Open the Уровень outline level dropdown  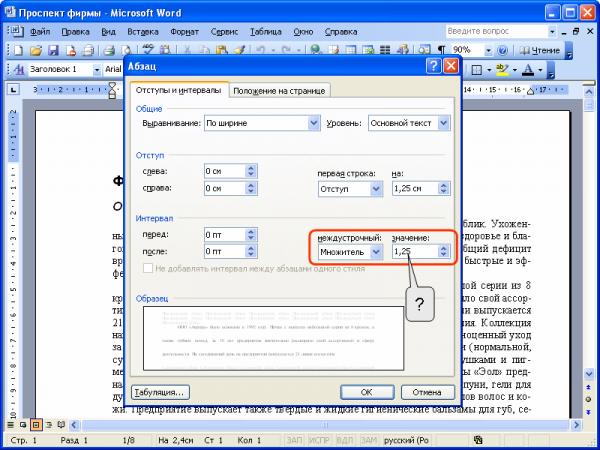(x=443, y=123)
